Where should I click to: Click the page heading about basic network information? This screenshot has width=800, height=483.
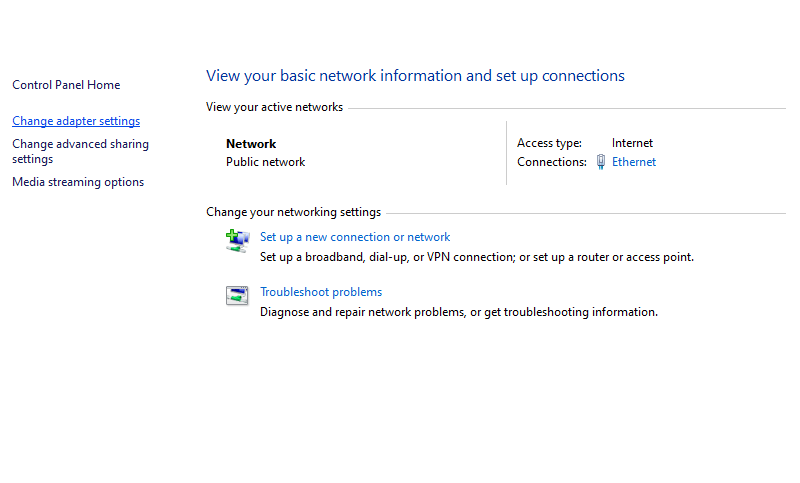(415, 76)
